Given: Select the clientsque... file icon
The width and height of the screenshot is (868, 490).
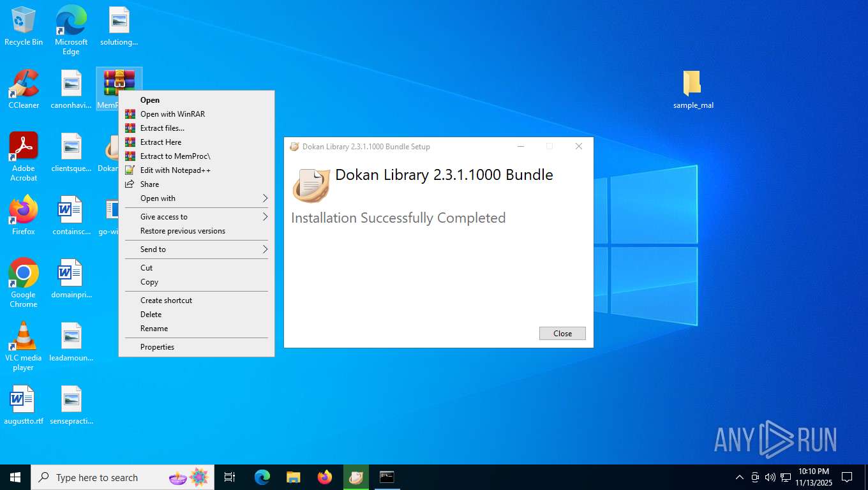Looking at the screenshot, I should pyautogui.click(x=71, y=153).
